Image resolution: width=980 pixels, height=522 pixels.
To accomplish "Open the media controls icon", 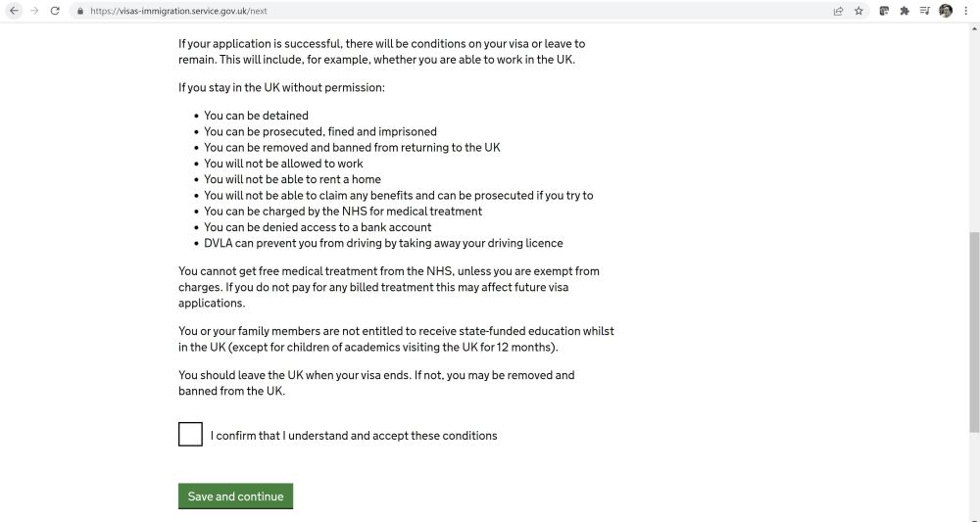I will [x=924, y=11].
